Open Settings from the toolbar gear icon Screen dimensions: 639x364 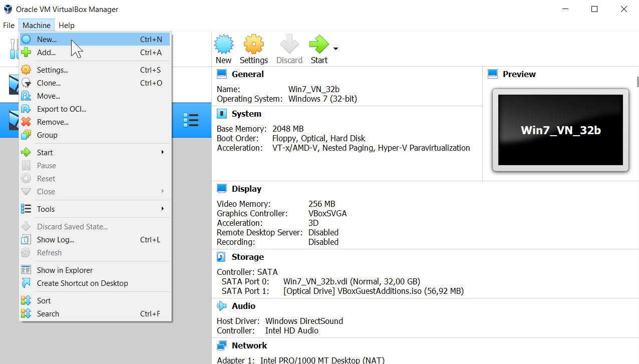254,49
